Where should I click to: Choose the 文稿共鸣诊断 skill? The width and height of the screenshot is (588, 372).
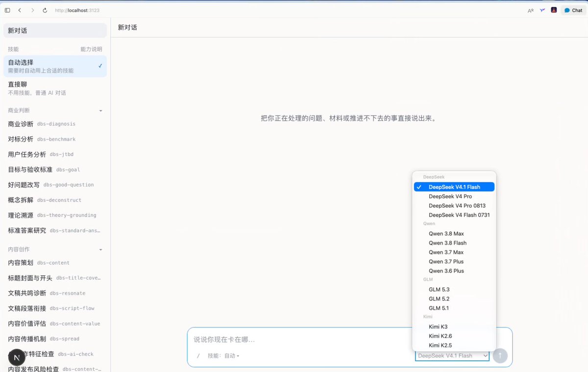pos(55,293)
